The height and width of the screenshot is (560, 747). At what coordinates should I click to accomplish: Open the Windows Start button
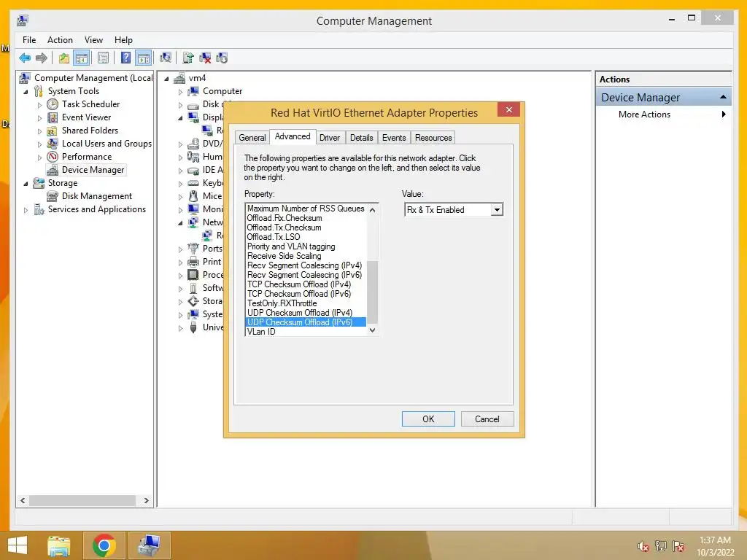(x=18, y=545)
